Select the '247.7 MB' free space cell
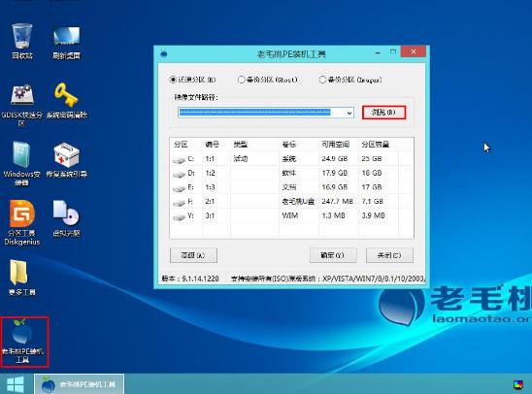The image size is (532, 394). [337, 202]
